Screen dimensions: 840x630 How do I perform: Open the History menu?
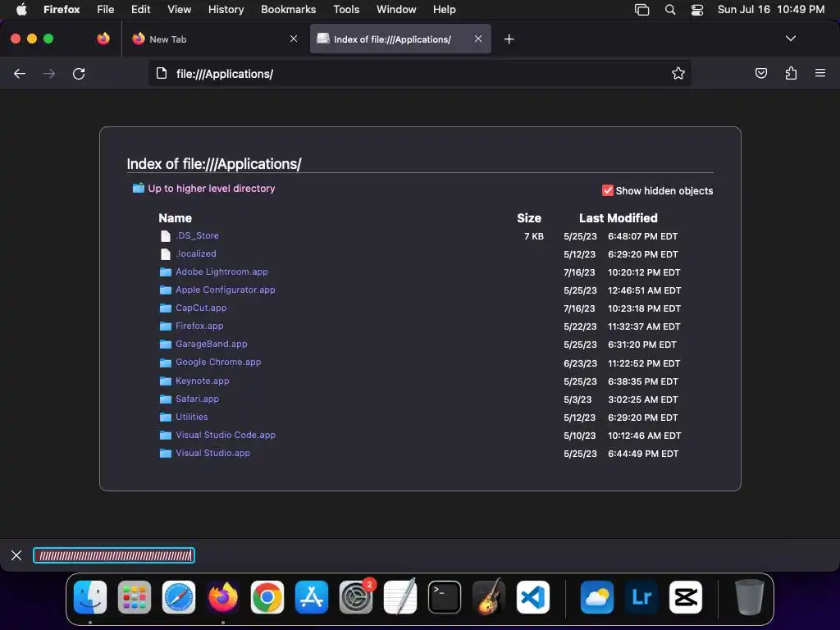pyautogui.click(x=226, y=9)
